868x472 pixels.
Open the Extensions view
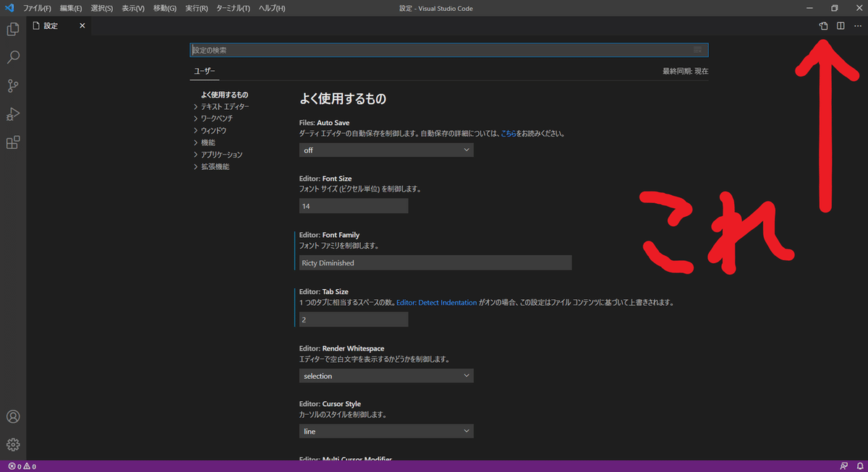pos(13,142)
